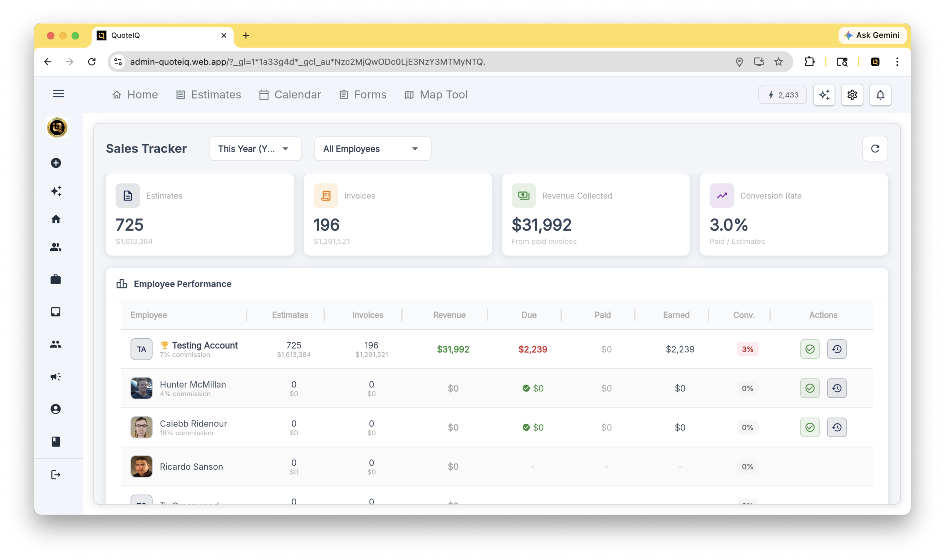Open the This Year date range dropdown
945x560 pixels.
tap(255, 149)
